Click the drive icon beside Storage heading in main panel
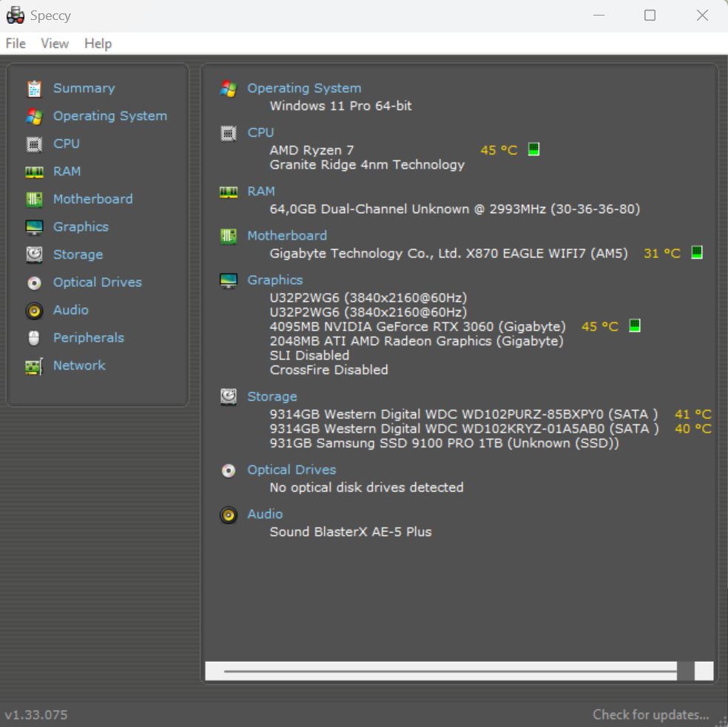Image resolution: width=728 pixels, height=727 pixels. click(229, 396)
